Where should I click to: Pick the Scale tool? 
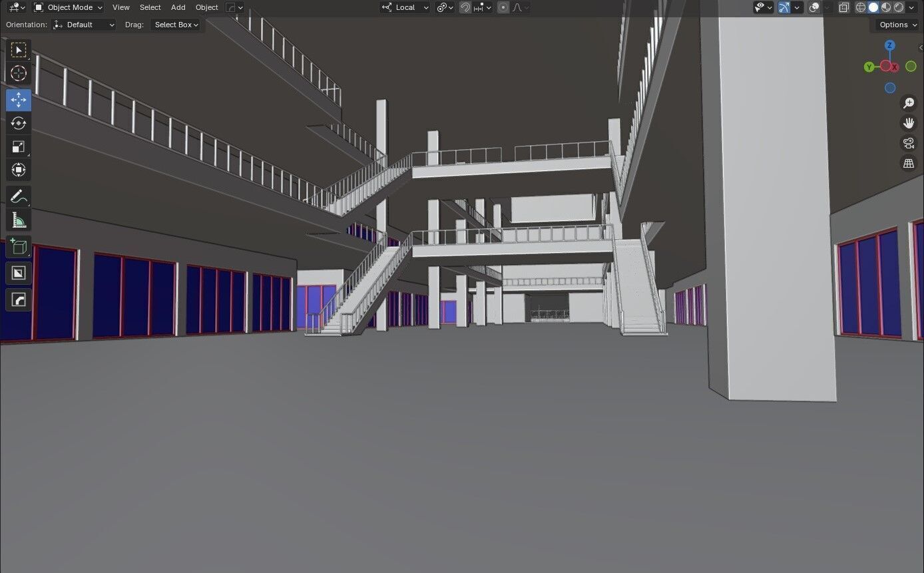click(19, 146)
